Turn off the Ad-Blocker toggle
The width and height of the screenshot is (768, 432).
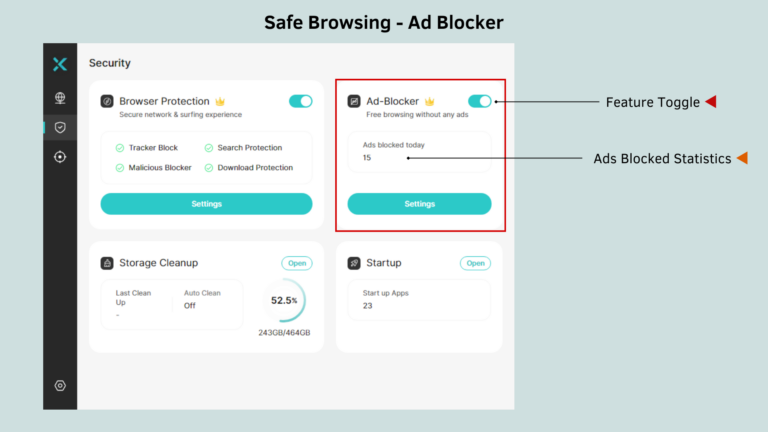coord(479,101)
